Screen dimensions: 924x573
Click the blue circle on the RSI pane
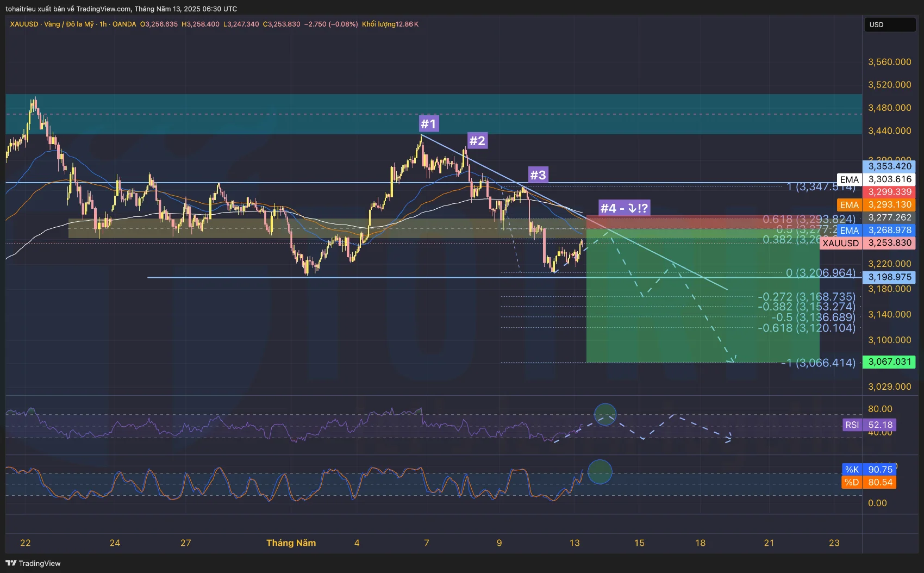click(605, 414)
